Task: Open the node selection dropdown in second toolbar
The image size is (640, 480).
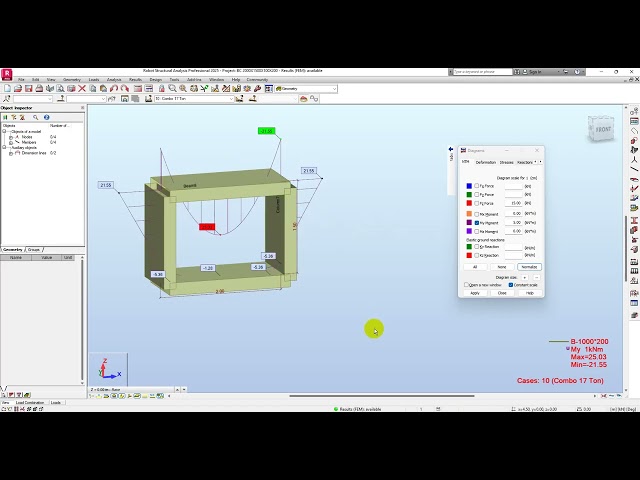Action: [x=50, y=99]
